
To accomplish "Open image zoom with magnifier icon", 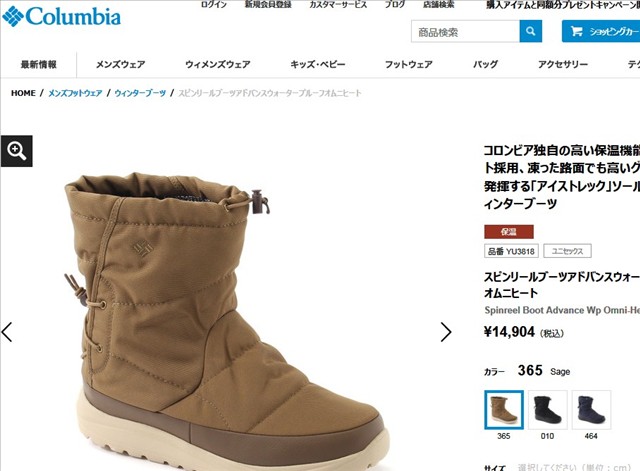I will click(x=16, y=151).
